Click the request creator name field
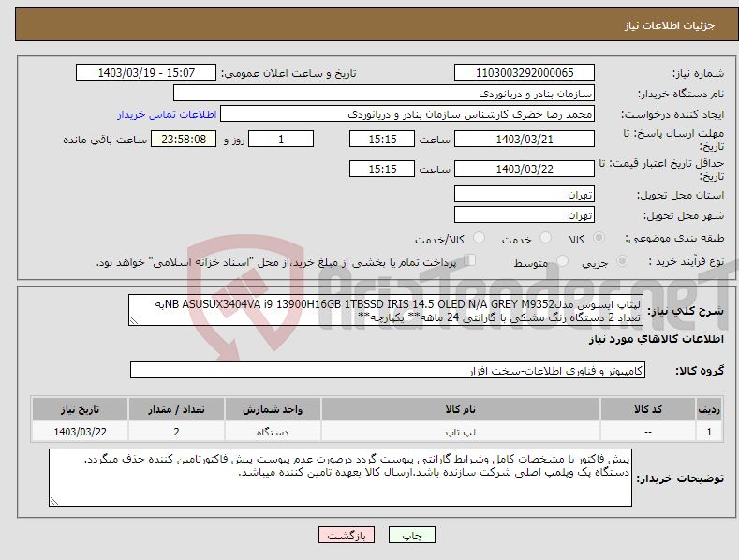 (x=407, y=113)
